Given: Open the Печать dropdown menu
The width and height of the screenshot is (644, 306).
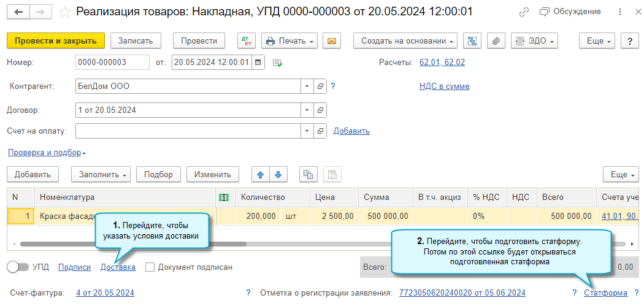Looking at the screenshot, I should click(x=289, y=40).
